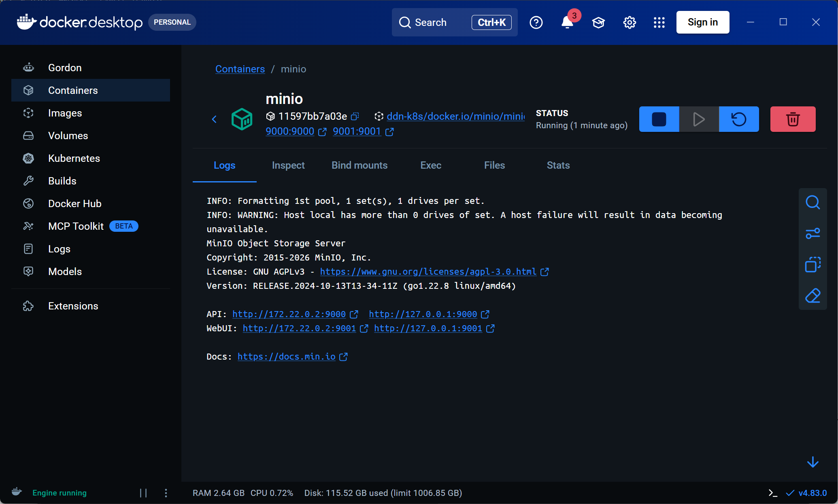Open Gordon in the sidebar

click(x=91, y=68)
